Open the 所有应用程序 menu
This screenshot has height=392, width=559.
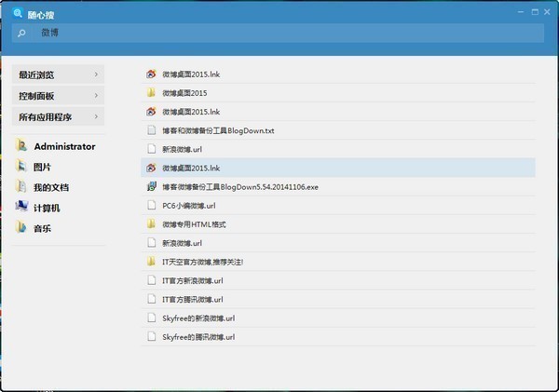click(58, 116)
